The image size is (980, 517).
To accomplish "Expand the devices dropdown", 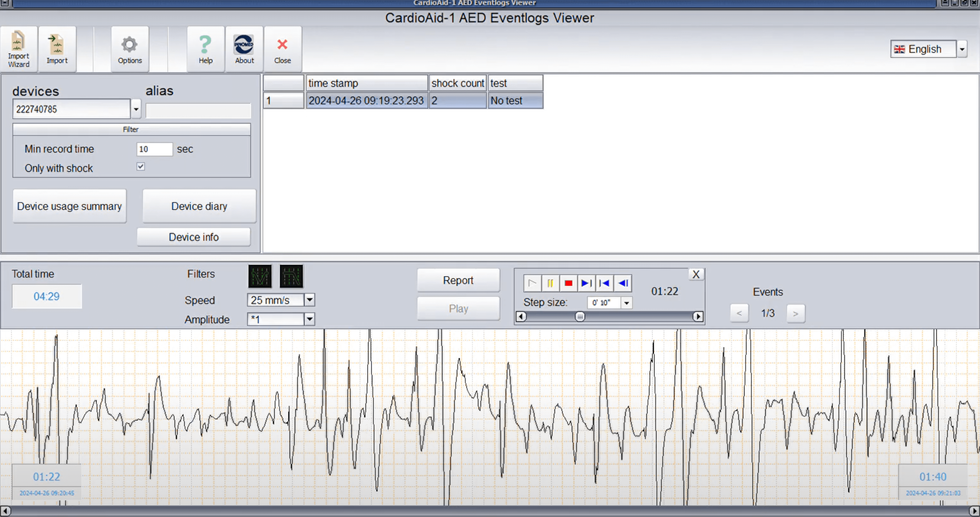I will click(x=136, y=110).
